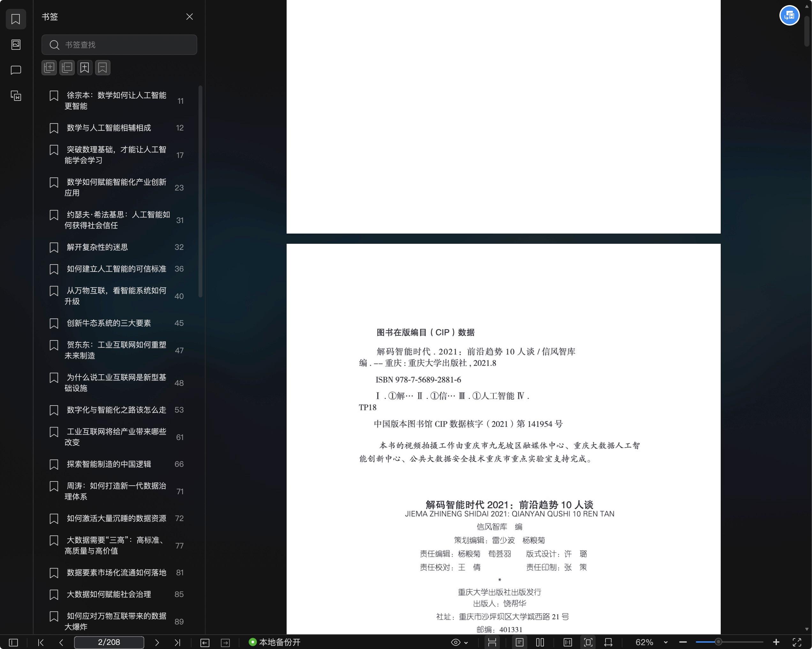Open bookmark 如何激活大量沉睡的数据资源
This screenshot has width=812, height=649.
pos(117,518)
